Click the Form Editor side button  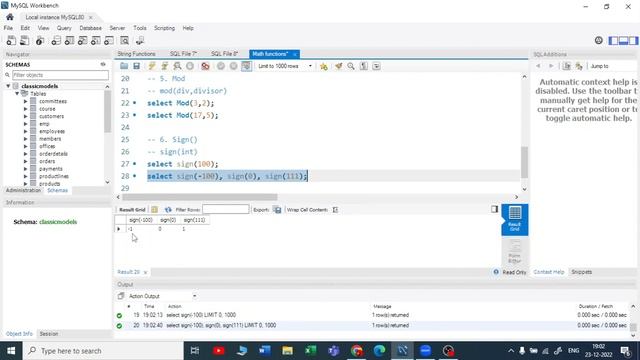(x=515, y=251)
